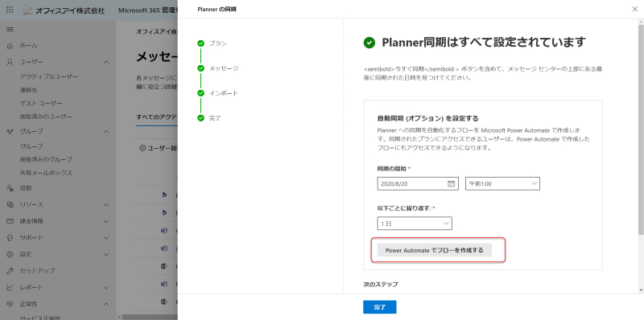Screen dimensions: 644x320
Task: Click the グループ groups icon
Action: 10,132
